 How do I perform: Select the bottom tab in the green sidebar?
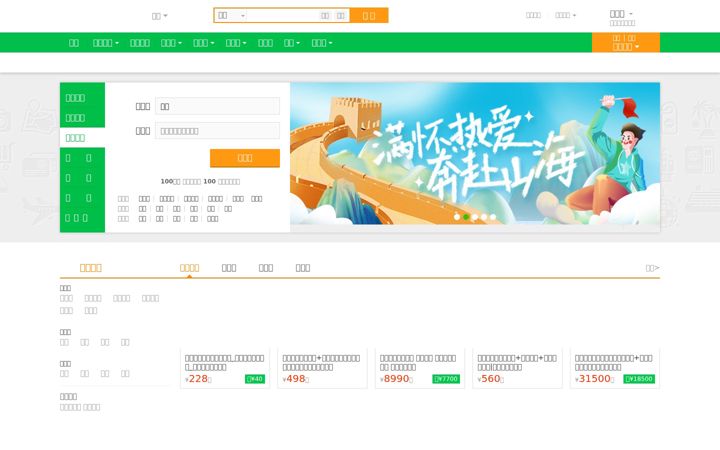click(83, 218)
